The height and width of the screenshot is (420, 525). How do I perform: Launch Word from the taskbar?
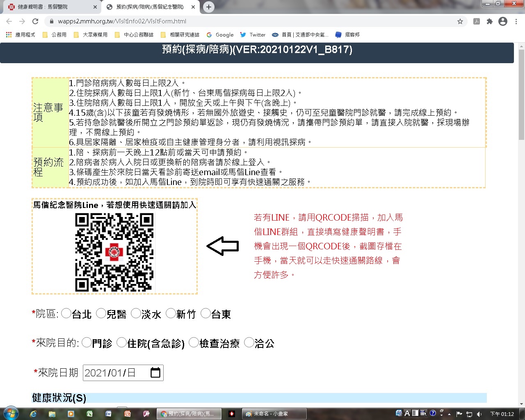point(109,414)
